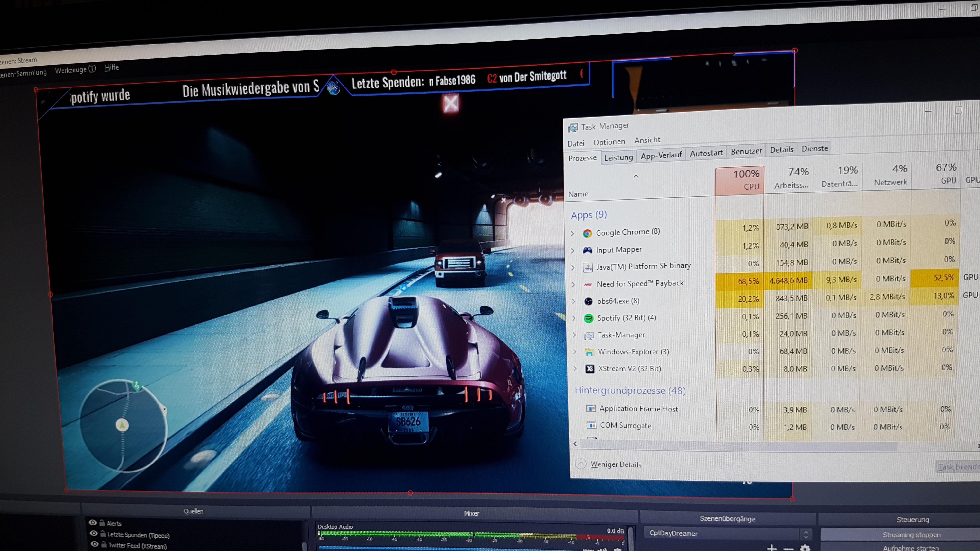Sort by the Datenträger column header
This screenshot has width=980, height=551.
838,177
